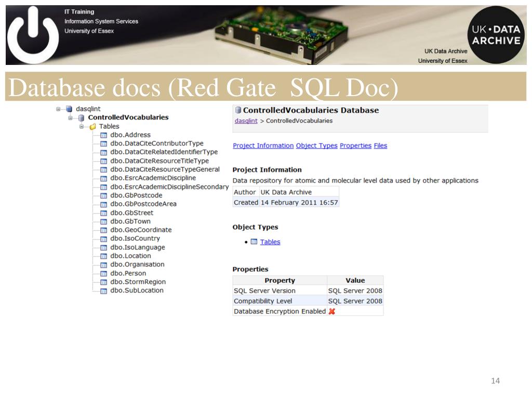
Task: Click table icon beside dbo.GbPostcodeArea
Action: [104, 204]
